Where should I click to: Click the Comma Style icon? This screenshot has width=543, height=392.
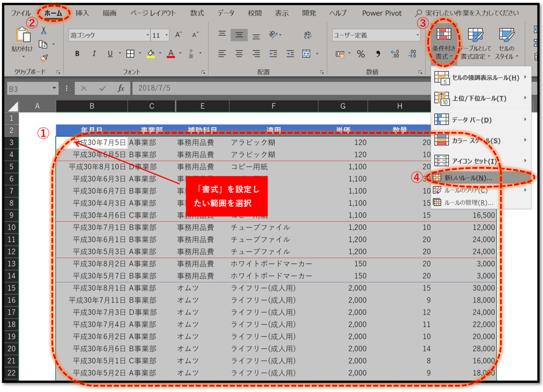[378, 53]
